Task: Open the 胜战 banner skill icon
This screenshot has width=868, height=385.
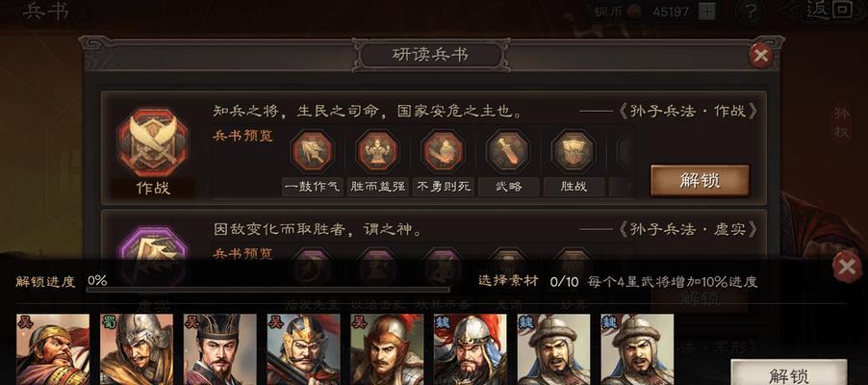Action: (573, 151)
